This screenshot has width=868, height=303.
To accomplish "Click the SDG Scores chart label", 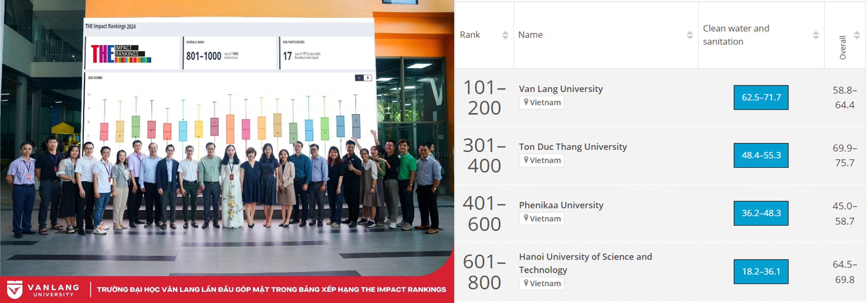I will click(95, 78).
